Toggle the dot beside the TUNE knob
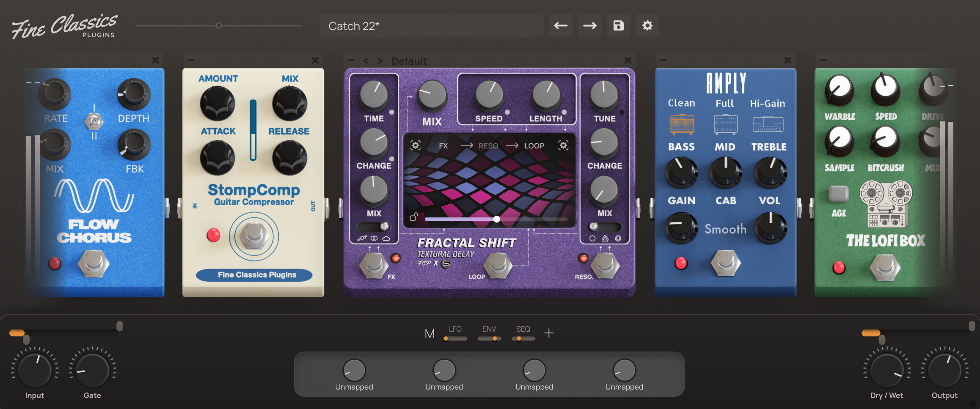 (x=622, y=112)
